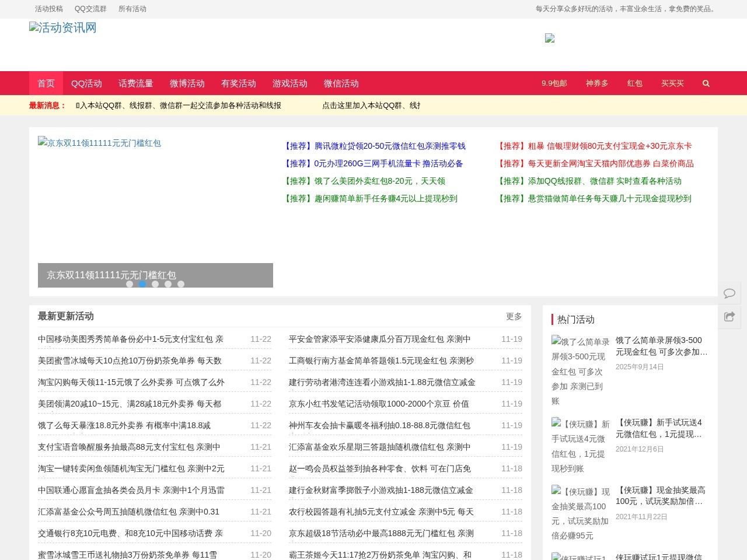
Task: Click 更多 next to 最新更新活动
Action: pyautogui.click(x=514, y=316)
